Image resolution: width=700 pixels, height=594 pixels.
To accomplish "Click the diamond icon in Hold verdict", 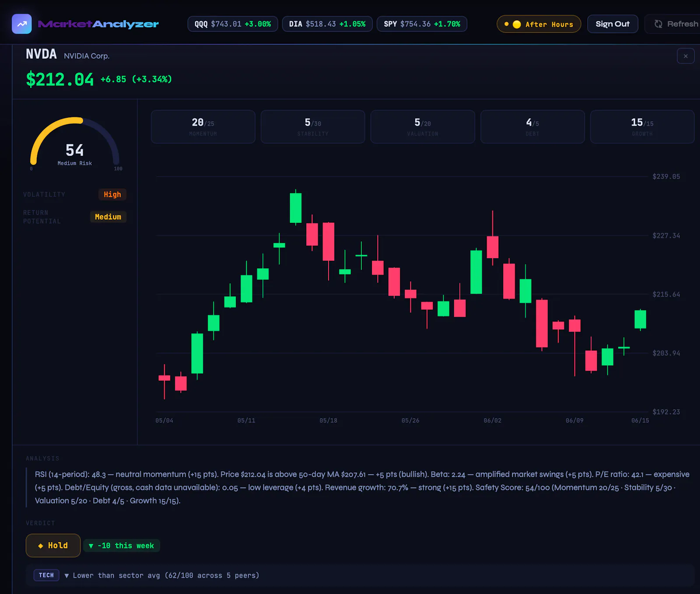I will (x=41, y=546).
